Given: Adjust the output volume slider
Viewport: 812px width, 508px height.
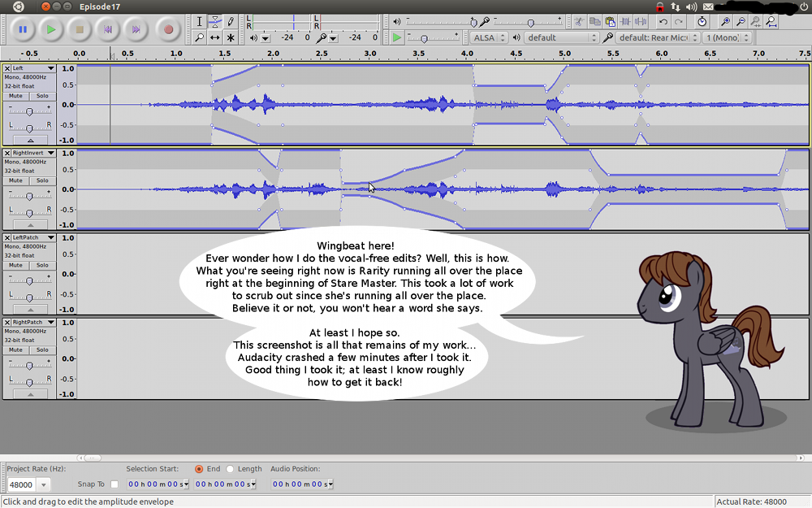Looking at the screenshot, I should [x=441, y=22].
